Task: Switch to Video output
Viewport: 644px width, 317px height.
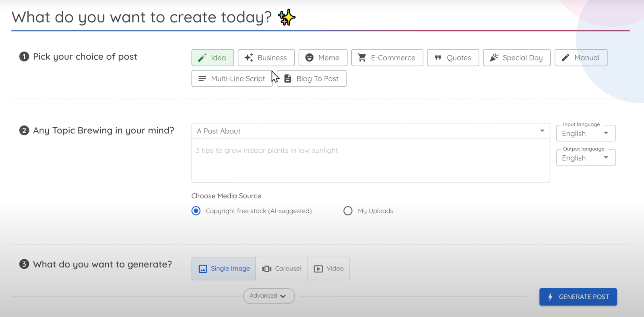Action: (x=328, y=269)
